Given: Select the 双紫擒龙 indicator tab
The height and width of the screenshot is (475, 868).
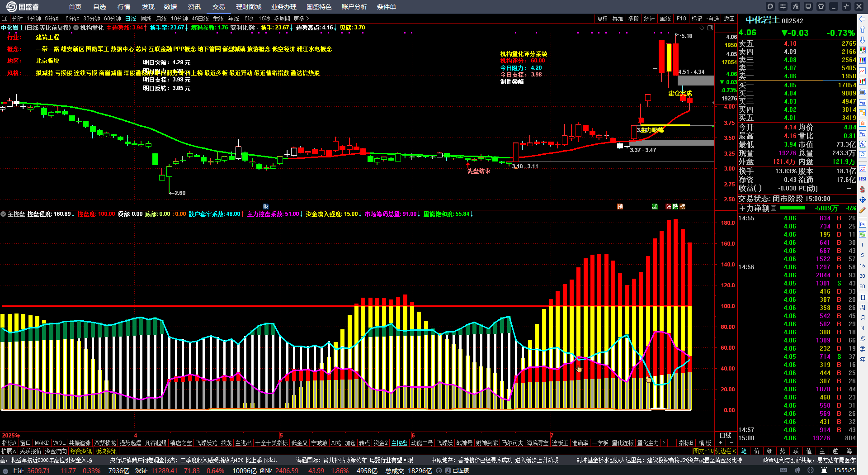Looking at the screenshot, I should point(105,443).
